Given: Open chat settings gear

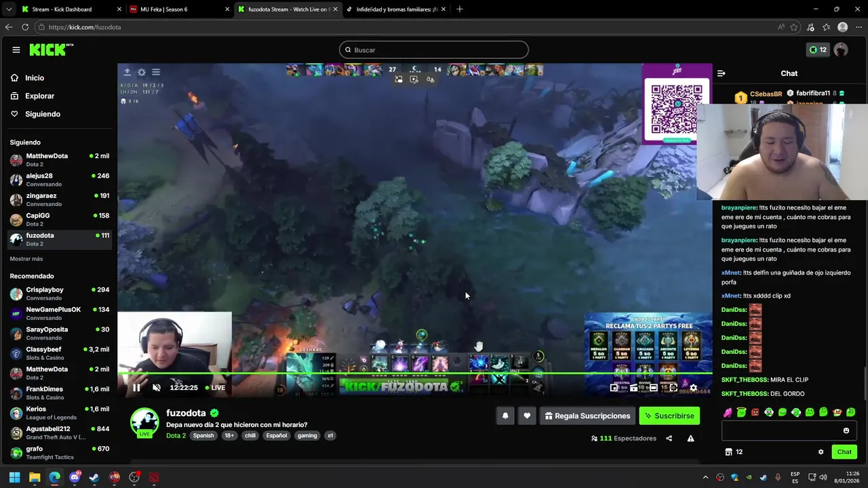Looking at the screenshot, I should pyautogui.click(x=821, y=452).
